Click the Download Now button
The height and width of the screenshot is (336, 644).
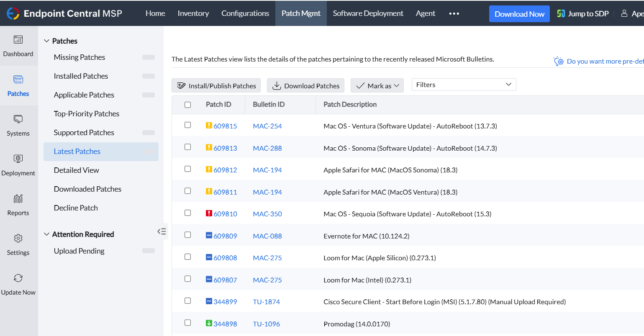coord(519,14)
